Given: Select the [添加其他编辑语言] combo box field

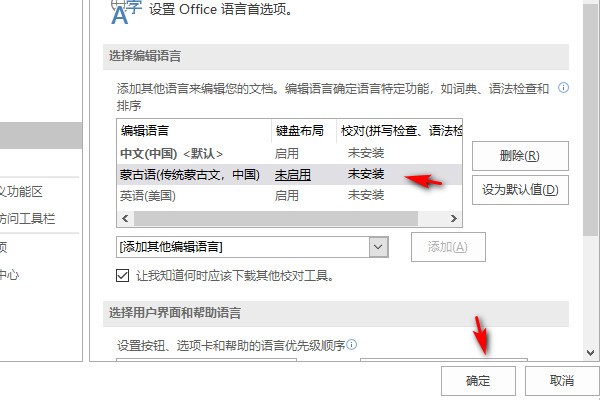Looking at the screenshot, I should click(x=252, y=247).
